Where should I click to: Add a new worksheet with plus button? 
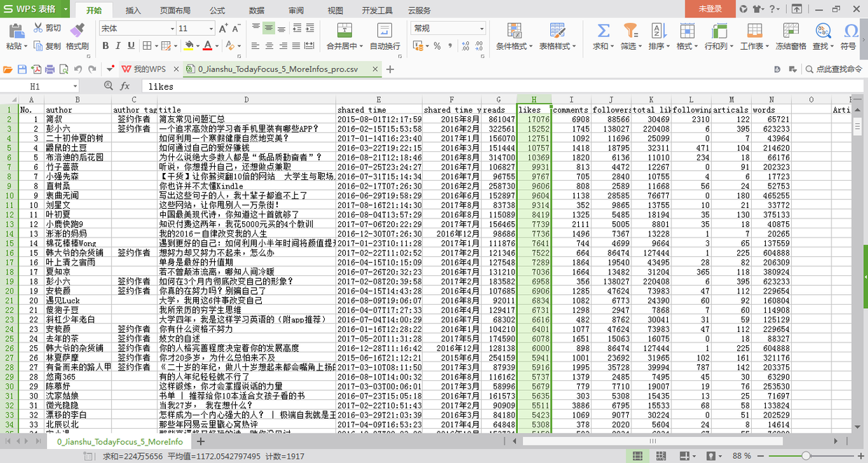(x=200, y=442)
